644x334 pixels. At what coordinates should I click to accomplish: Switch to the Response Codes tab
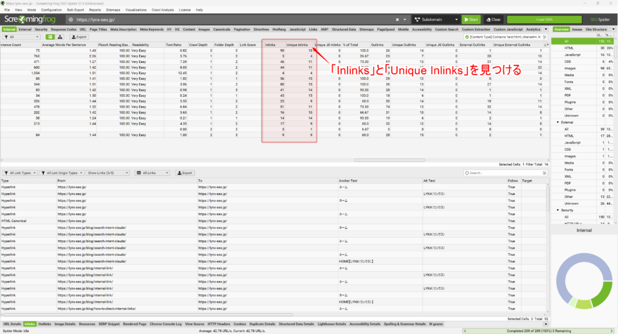pyautogui.click(x=64, y=29)
